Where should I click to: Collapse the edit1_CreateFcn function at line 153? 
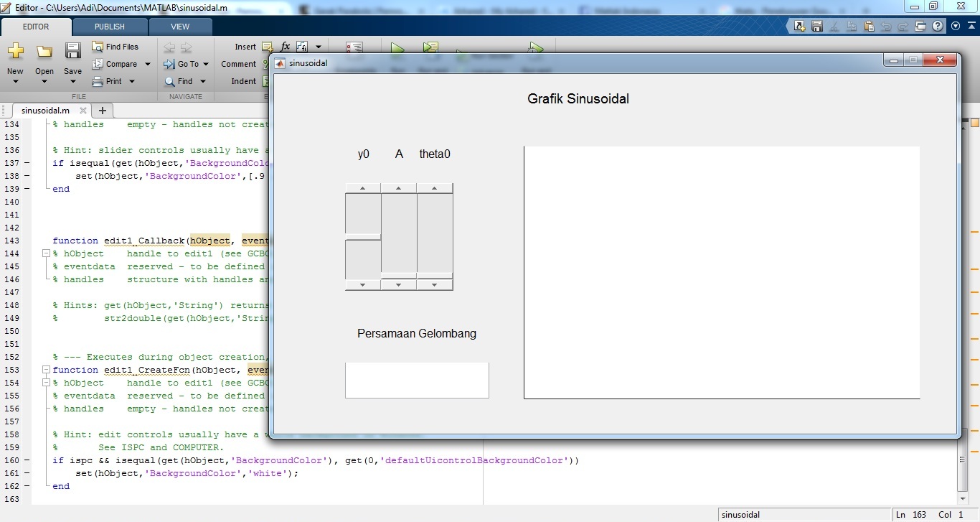(46, 370)
